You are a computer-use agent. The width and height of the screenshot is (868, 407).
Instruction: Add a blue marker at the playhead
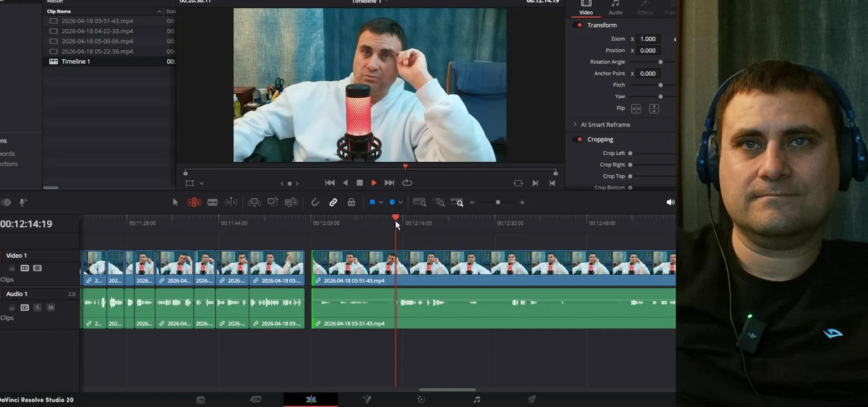pyautogui.click(x=392, y=202)
